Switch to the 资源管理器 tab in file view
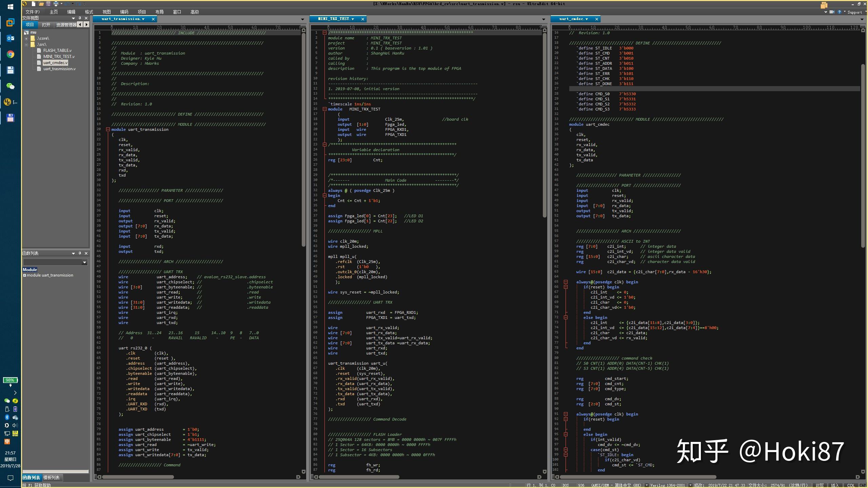868x488 pixels. (x=66, y=25)
